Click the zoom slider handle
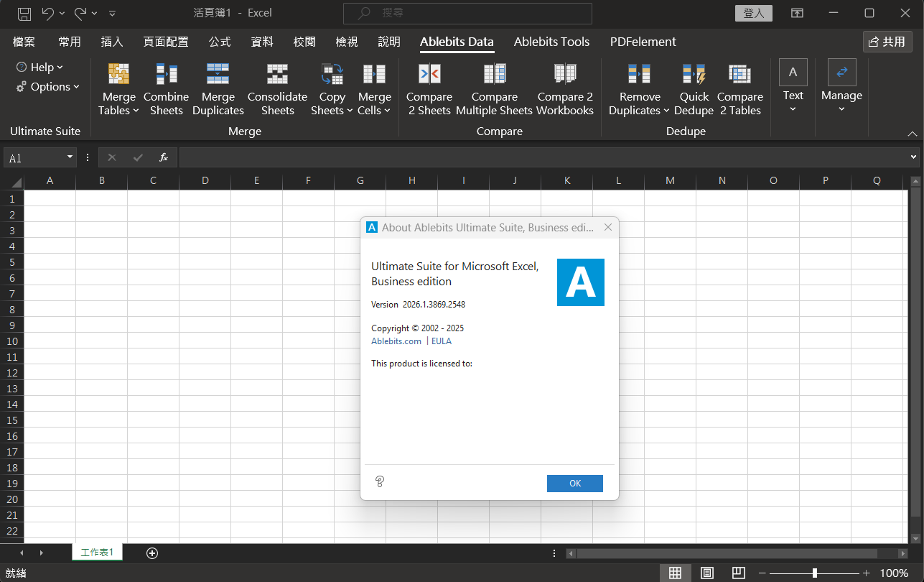 point(814,573)
